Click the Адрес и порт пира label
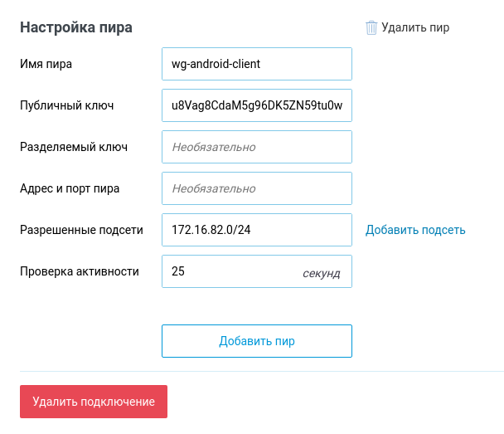 70,188
